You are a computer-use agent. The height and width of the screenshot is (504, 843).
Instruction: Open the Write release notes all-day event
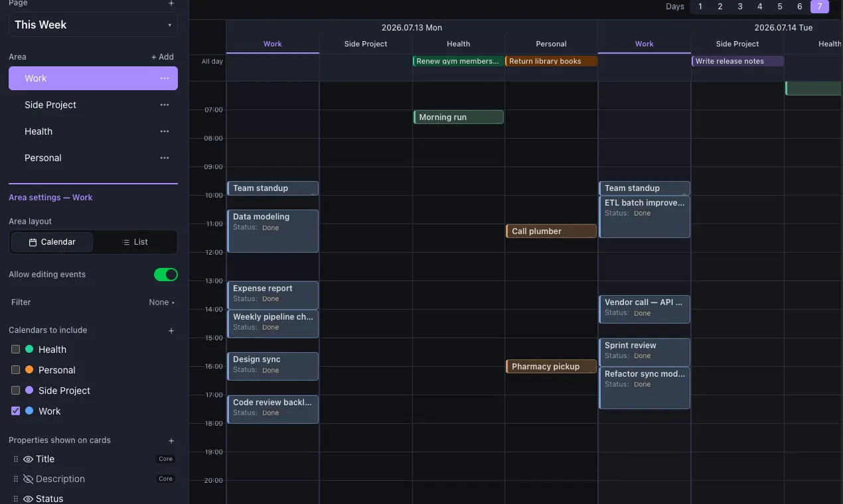click(737, 61)
